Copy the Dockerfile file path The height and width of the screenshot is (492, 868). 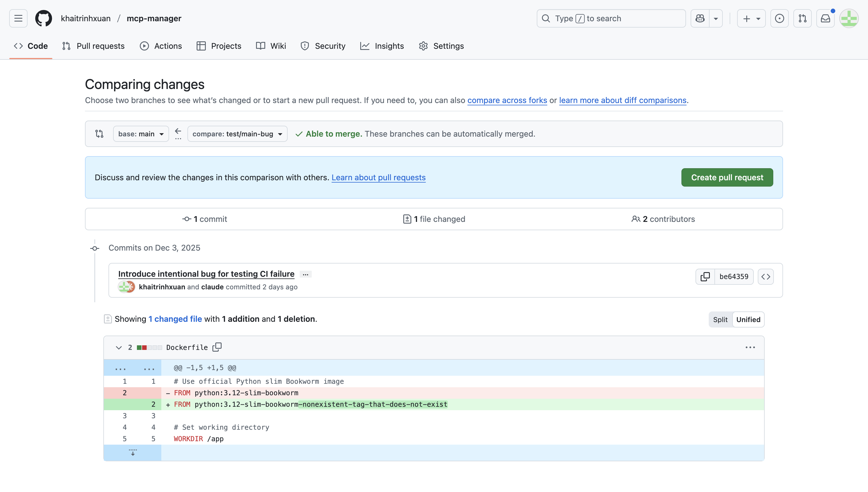coord(217,347)
